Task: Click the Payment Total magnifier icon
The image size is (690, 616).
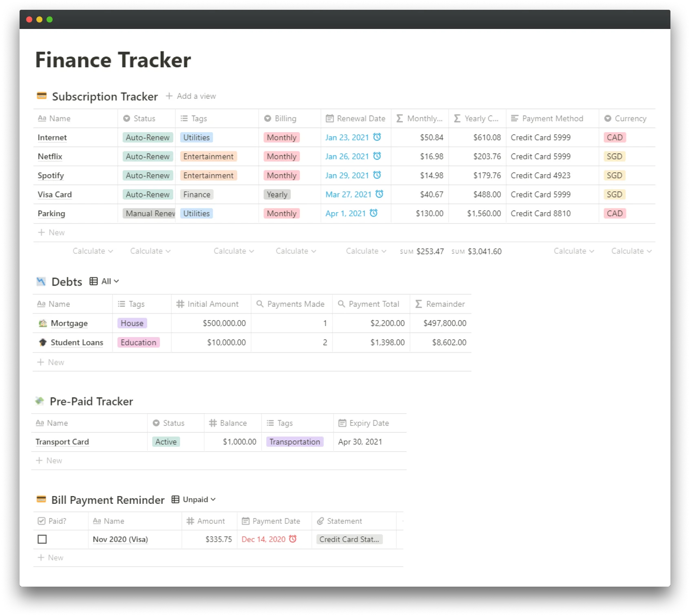Action: [x=341, y=304]
